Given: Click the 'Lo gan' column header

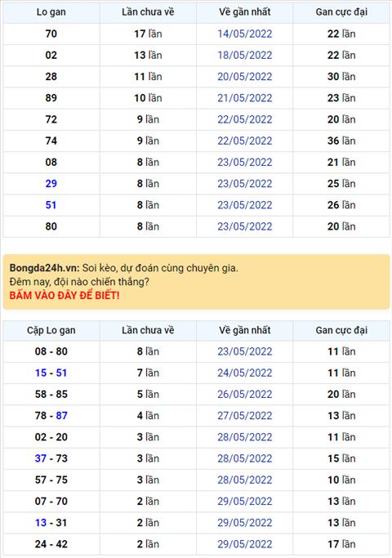Looking at the screenshot, I should coord(51,12).
